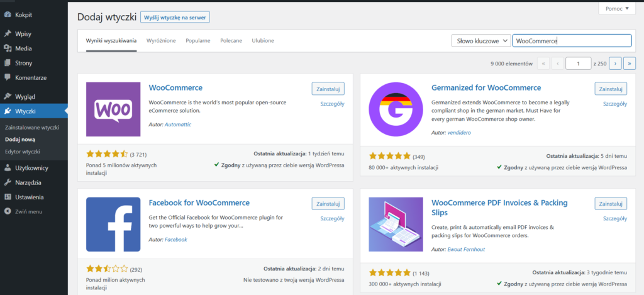
Task: Open the Słowo kluczowe search type dropdown
Action: pos(481,41)
